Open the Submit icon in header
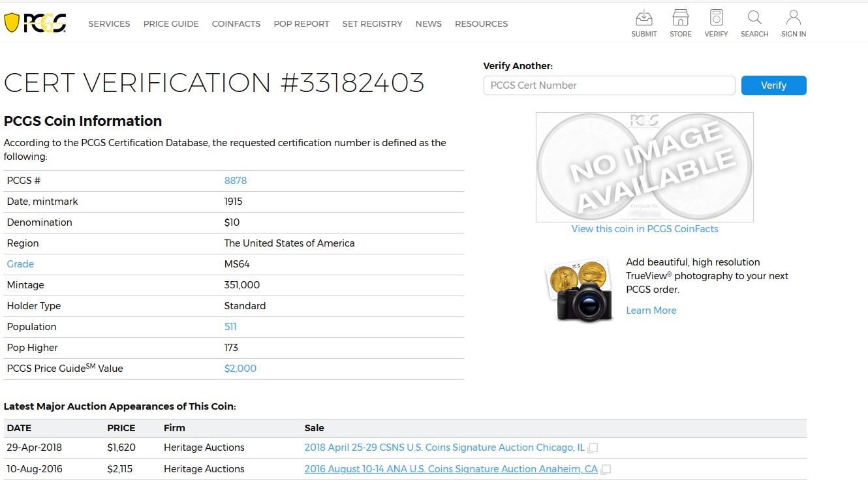 point(643,18)
